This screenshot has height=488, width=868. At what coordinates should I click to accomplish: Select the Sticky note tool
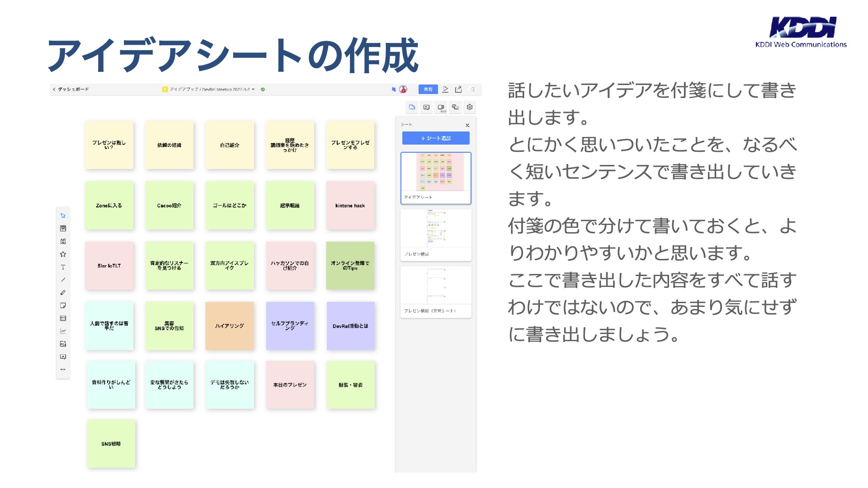click(63, 305)
